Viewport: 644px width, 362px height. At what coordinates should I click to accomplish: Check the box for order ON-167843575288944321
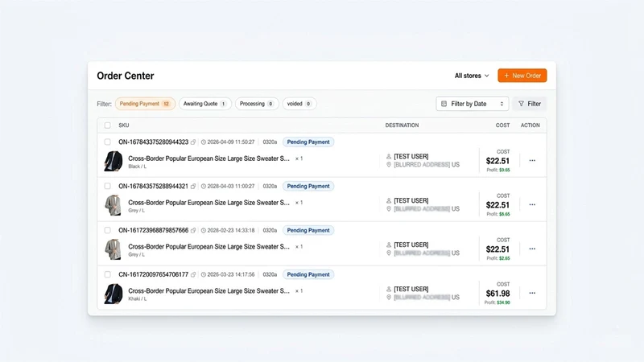tap(108, 187)
